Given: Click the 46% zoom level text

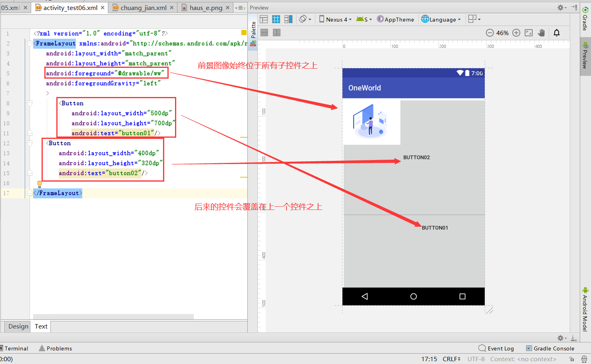Looking at the screenshot, I should pyautogui.click(x=503, y=33).
